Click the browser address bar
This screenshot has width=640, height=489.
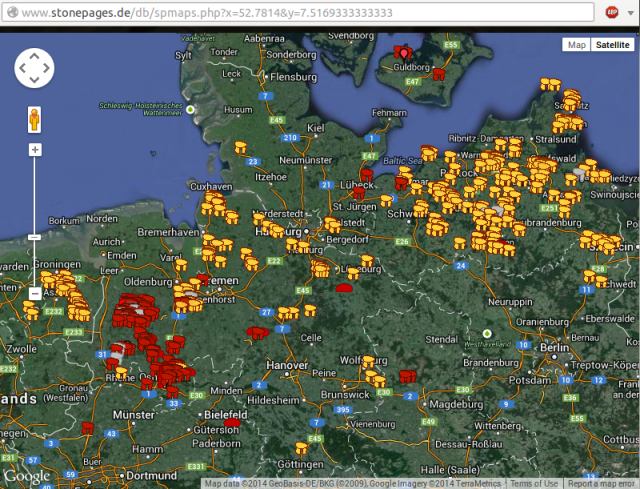pos(298,13)
